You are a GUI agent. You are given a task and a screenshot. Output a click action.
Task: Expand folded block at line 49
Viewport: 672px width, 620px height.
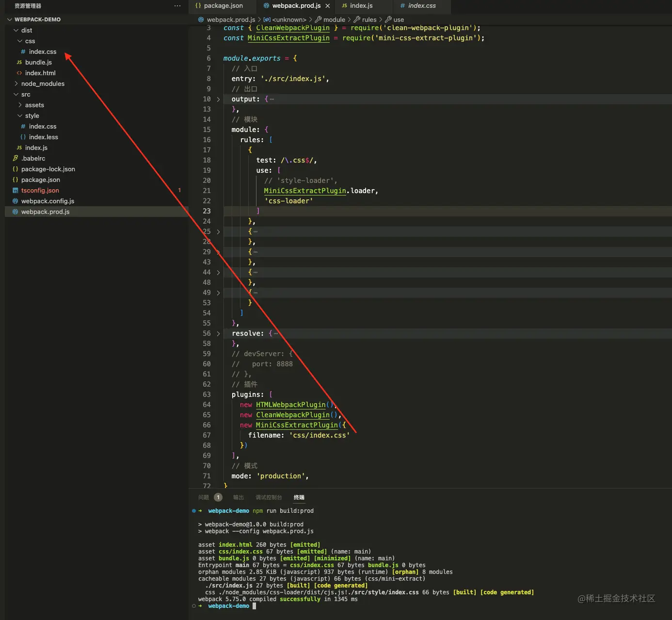[x=218, y=293]
